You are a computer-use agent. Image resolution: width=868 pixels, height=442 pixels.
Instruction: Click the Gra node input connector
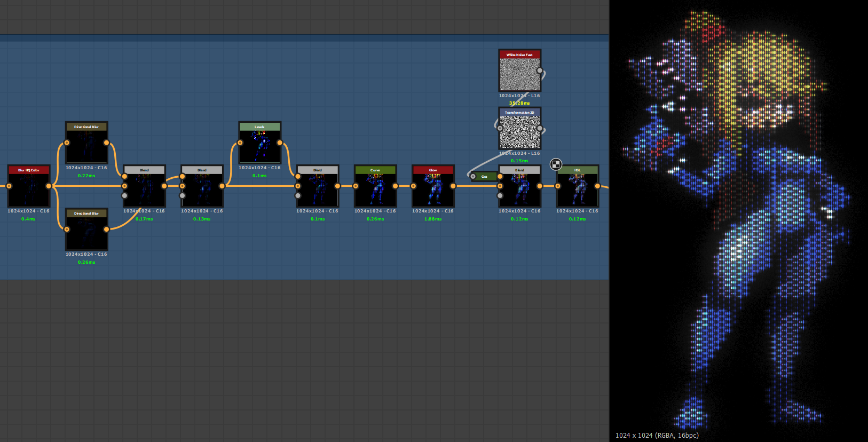point(472,176)
